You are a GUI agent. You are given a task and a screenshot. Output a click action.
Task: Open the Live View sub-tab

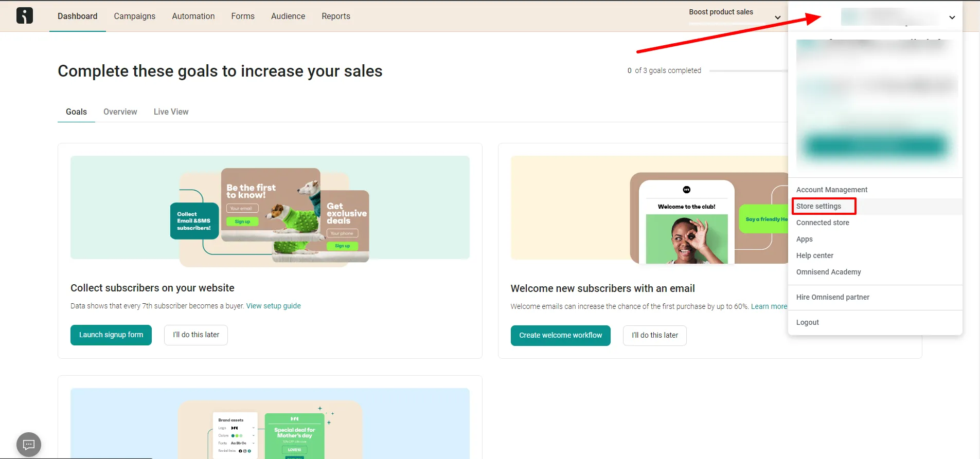click(171, 112)
